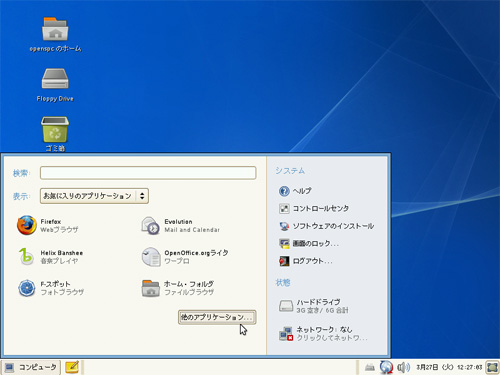Launch Helix Banshee music player

pos(50,257)
